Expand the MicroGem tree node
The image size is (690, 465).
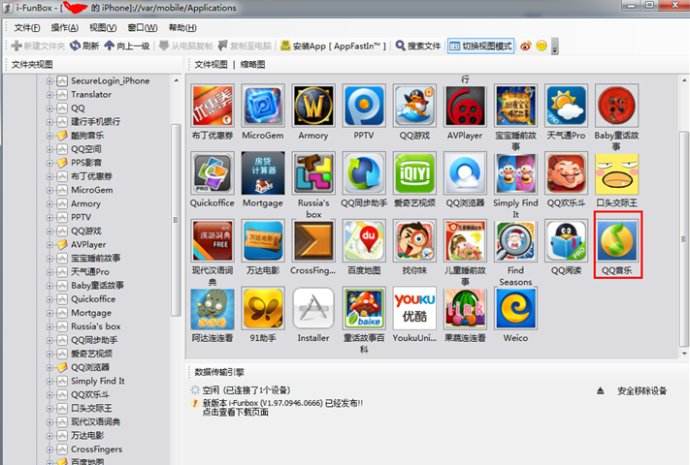[50, 190]
